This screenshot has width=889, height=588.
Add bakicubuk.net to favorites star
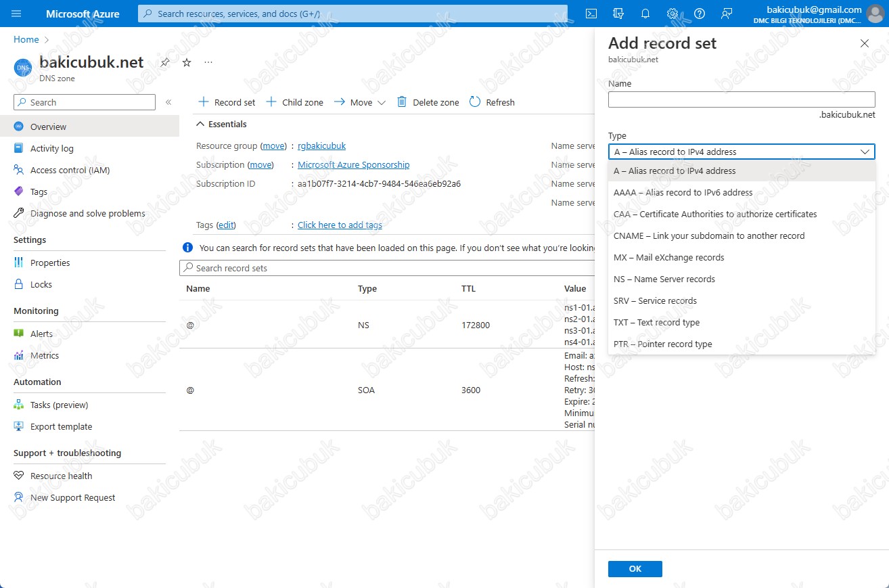(x=187, y=62)
